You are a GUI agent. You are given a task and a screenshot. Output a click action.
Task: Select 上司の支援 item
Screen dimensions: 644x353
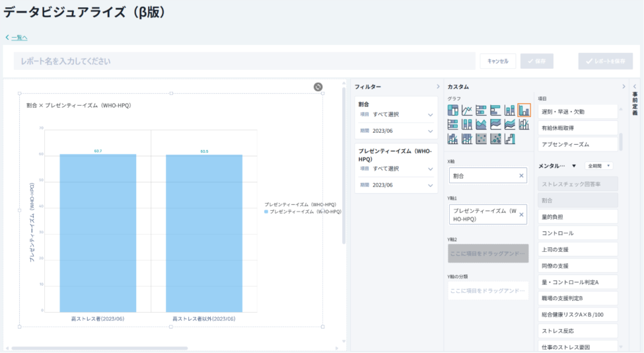click(x=577, y=249)
